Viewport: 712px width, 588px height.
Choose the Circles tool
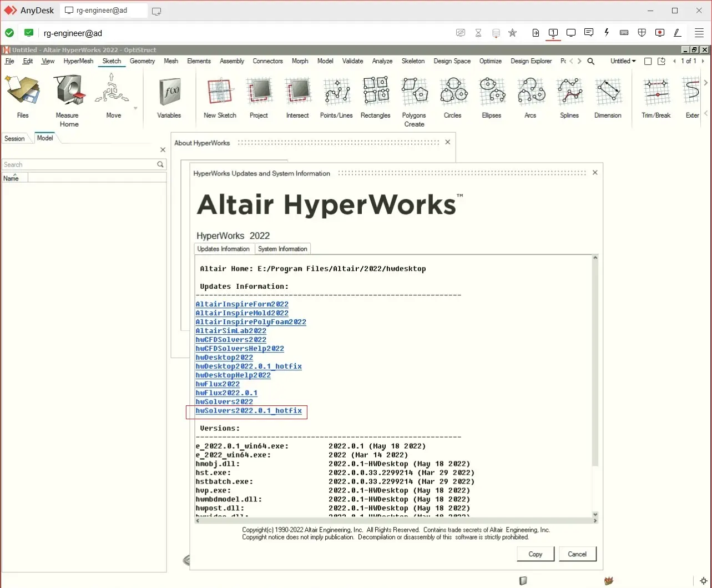click(x=452, y=97)
